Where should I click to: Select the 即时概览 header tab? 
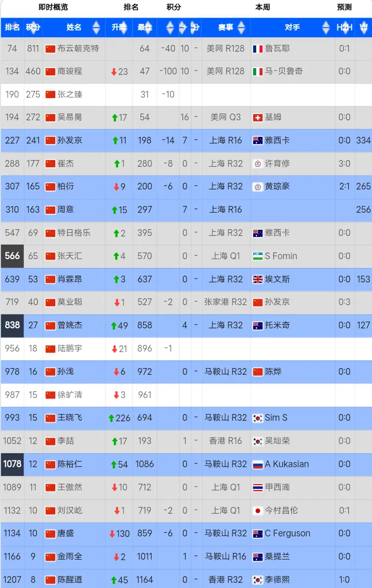(x=53, y=7)
